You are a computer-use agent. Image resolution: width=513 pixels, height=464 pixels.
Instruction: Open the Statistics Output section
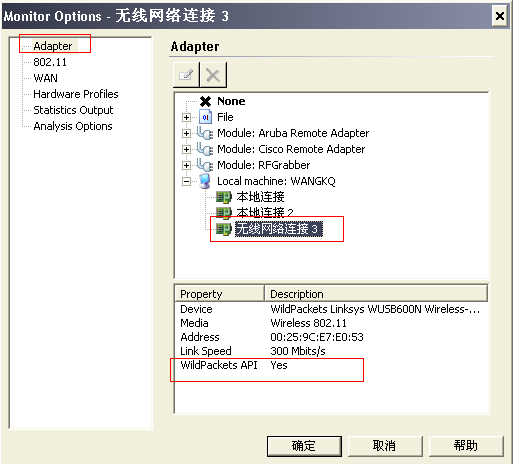[x=73, y=110]
